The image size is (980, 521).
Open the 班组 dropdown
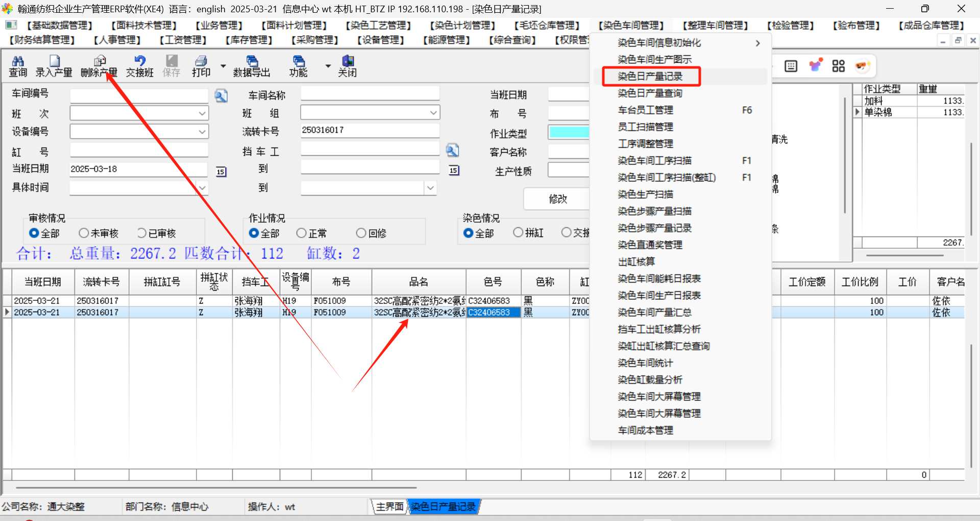(433, 112)
